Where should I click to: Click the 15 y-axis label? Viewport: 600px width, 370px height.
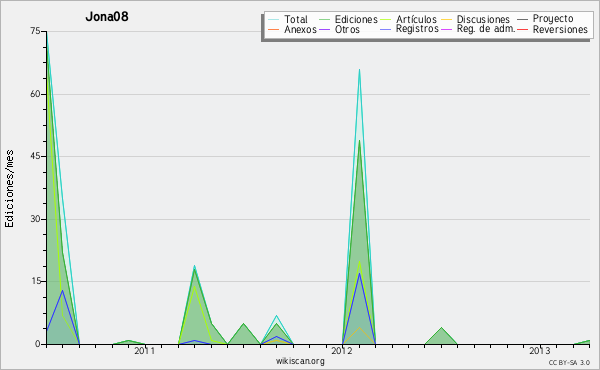(x=35, y=281)
